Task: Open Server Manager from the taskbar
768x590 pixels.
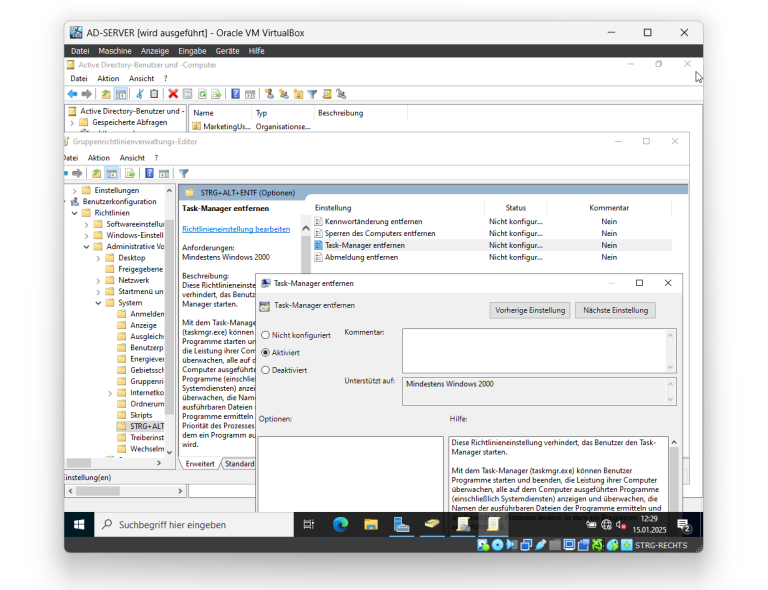Action: (x=401, y=525)
